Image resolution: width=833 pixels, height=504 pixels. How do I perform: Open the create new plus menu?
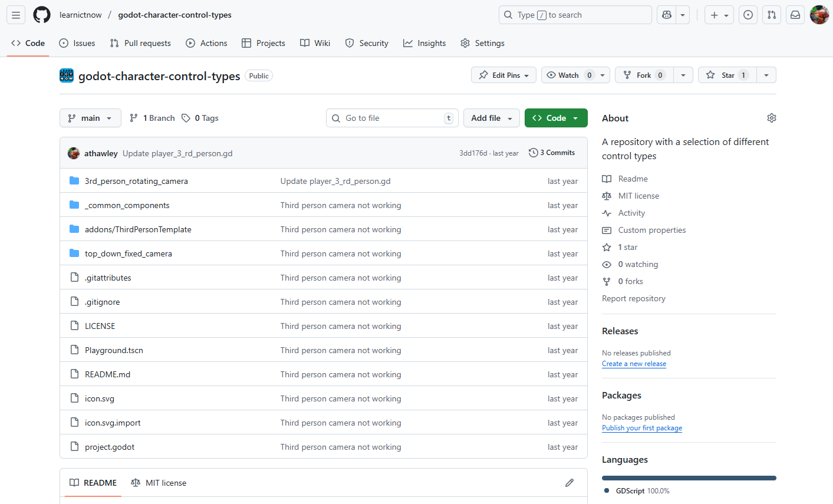tap(719, 15)
